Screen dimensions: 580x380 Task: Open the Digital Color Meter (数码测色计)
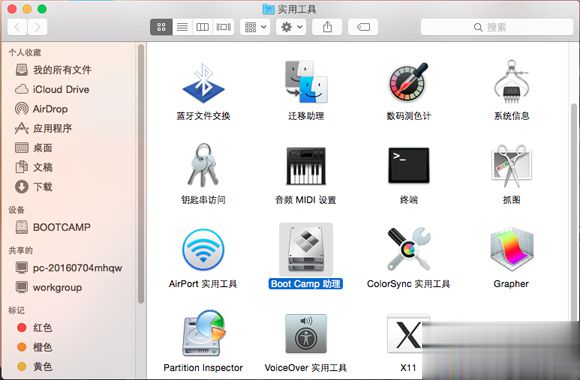408,82
